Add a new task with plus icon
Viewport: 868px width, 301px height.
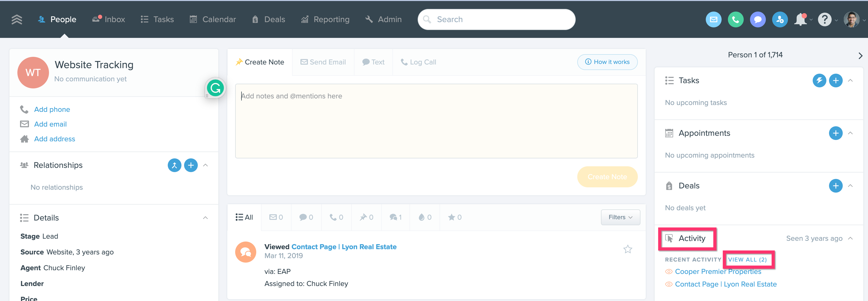click(835, 81)
